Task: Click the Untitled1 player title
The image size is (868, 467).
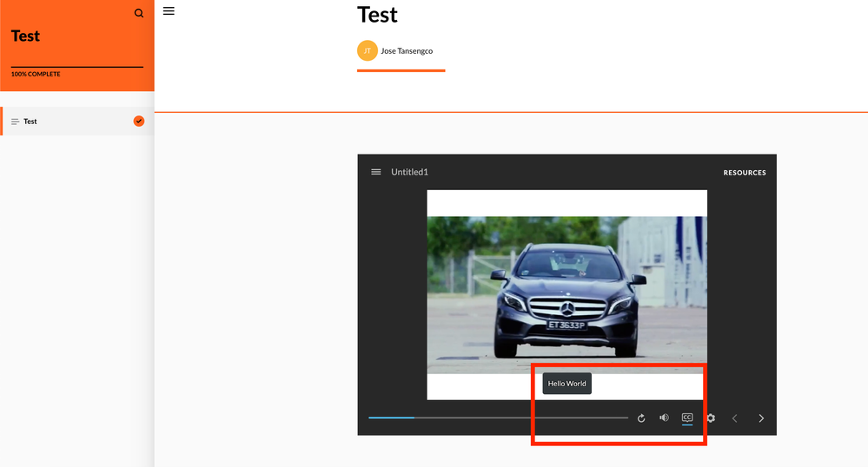Action: 409,172
